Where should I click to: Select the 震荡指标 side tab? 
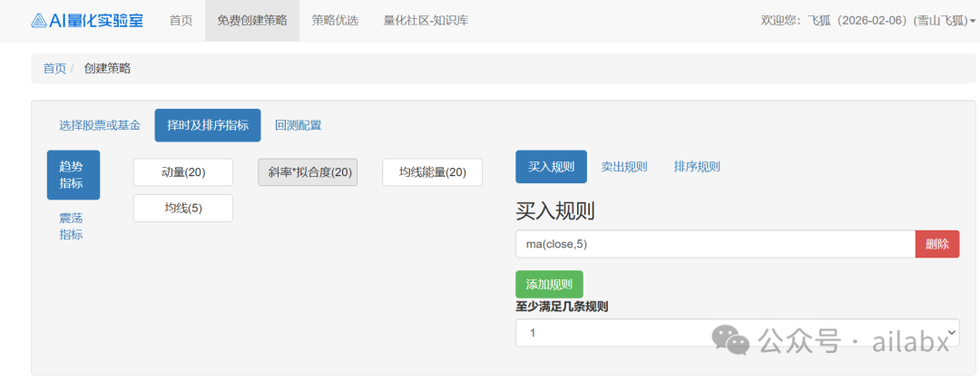point(71,226)
